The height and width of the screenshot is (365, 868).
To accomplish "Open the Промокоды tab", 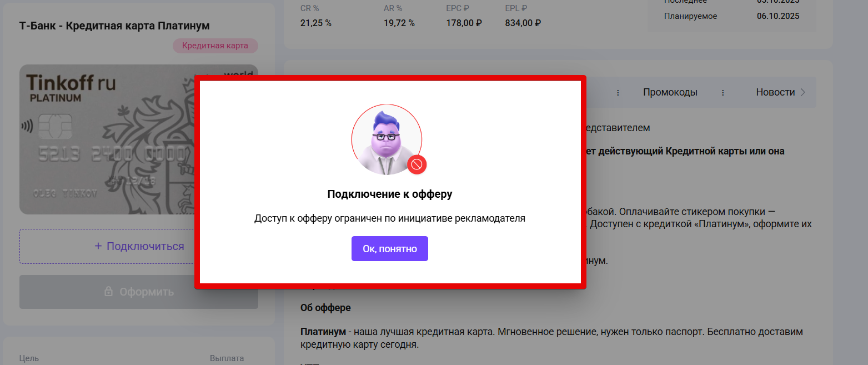I will pos(670,92).
